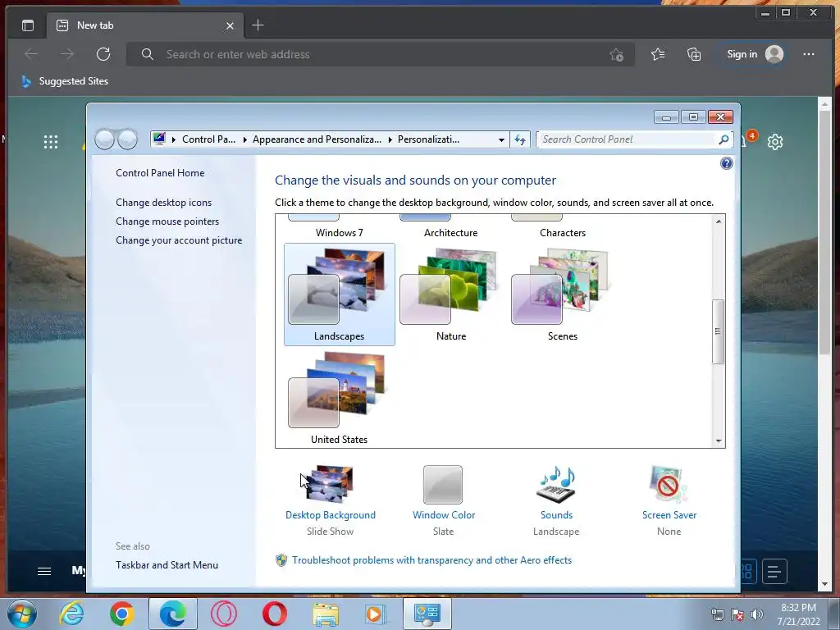Open Change mouse pointers link

pos(167,221)
